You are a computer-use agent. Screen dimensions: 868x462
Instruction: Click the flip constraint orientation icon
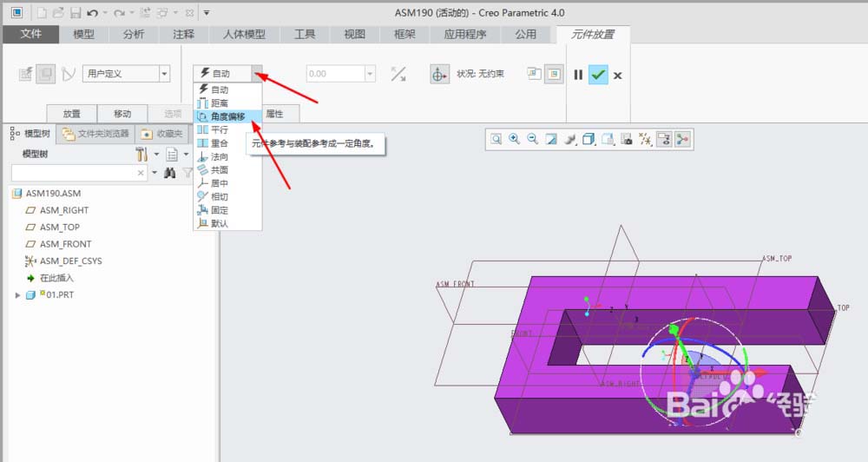pyautogui.click(x=398, y=74)
